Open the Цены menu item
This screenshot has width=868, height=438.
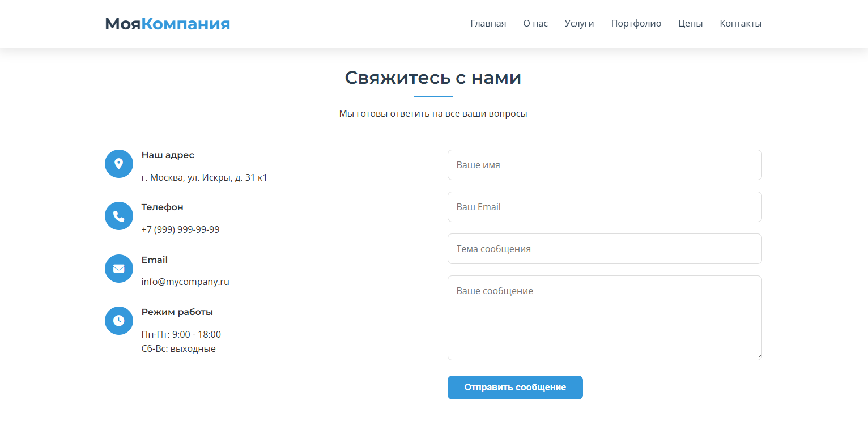(690, 24)
